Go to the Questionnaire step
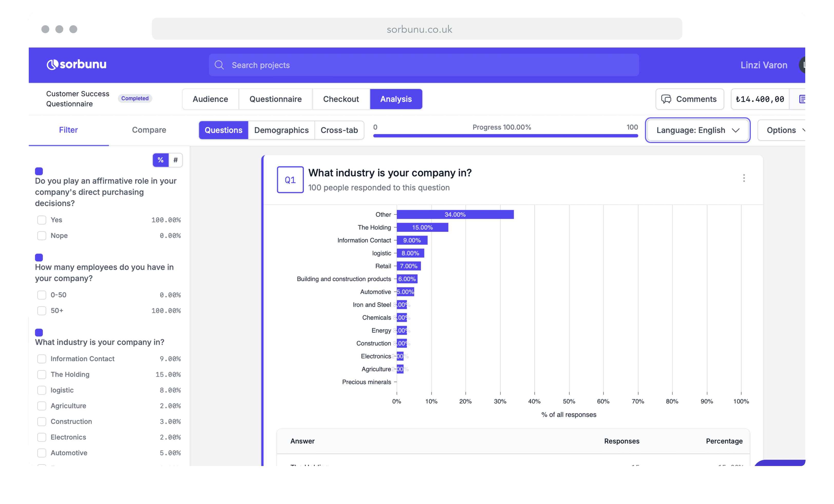Image resolution: width=834 pixels, height=504 pixels. pos(275,99)
